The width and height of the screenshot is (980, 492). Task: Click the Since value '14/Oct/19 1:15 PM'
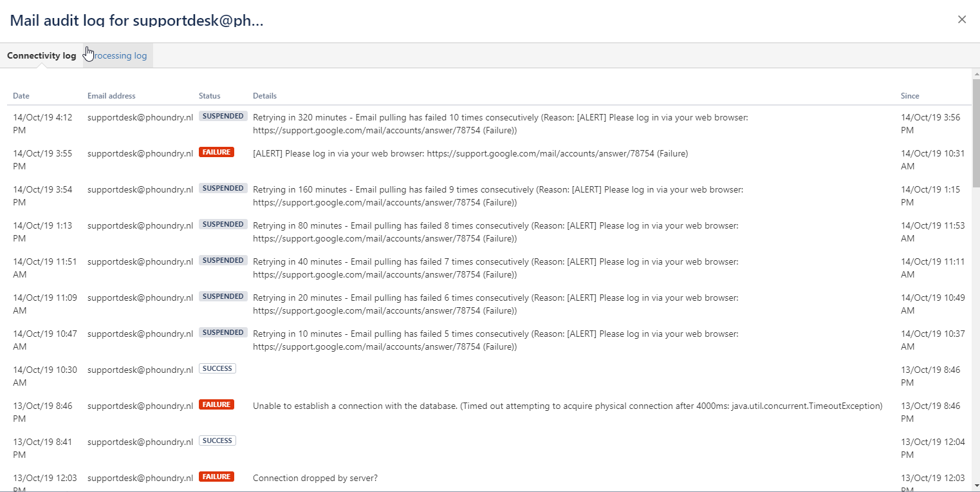930,196
